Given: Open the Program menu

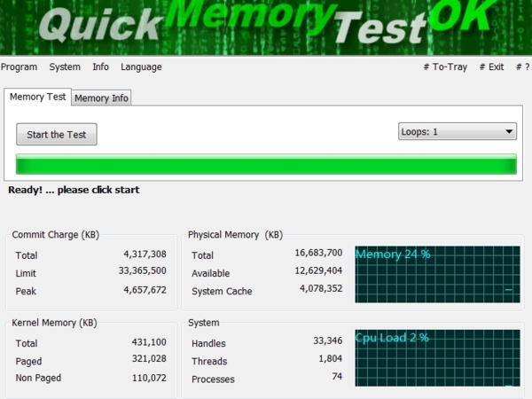Looking at the screenshot, I should point(19,66).
